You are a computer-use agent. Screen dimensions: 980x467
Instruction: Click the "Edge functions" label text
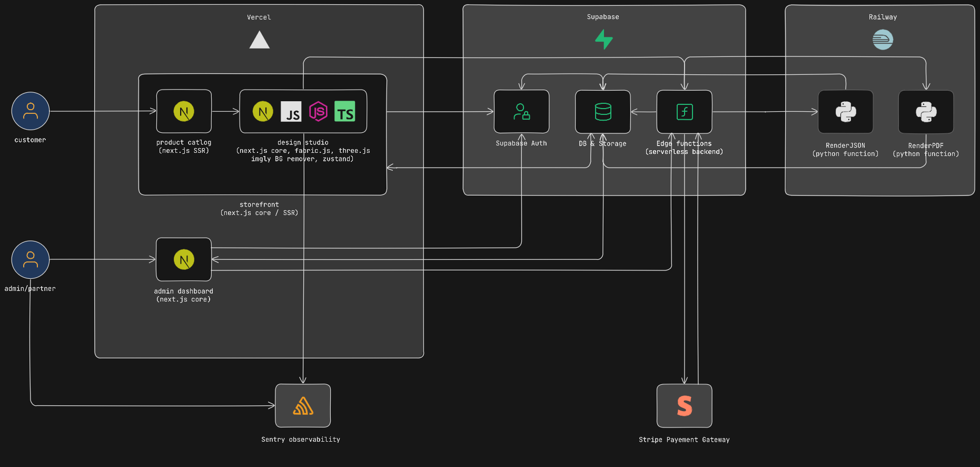(684, 143)
